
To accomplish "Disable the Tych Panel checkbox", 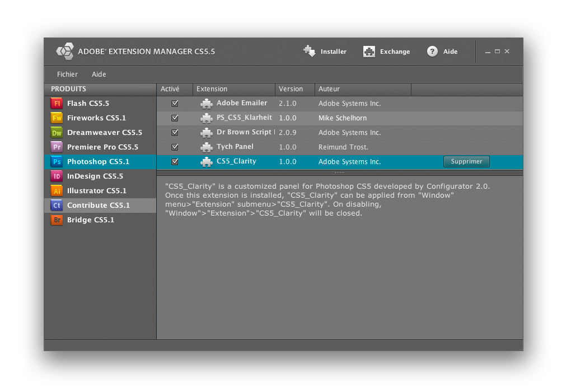I will coord(175,147).
